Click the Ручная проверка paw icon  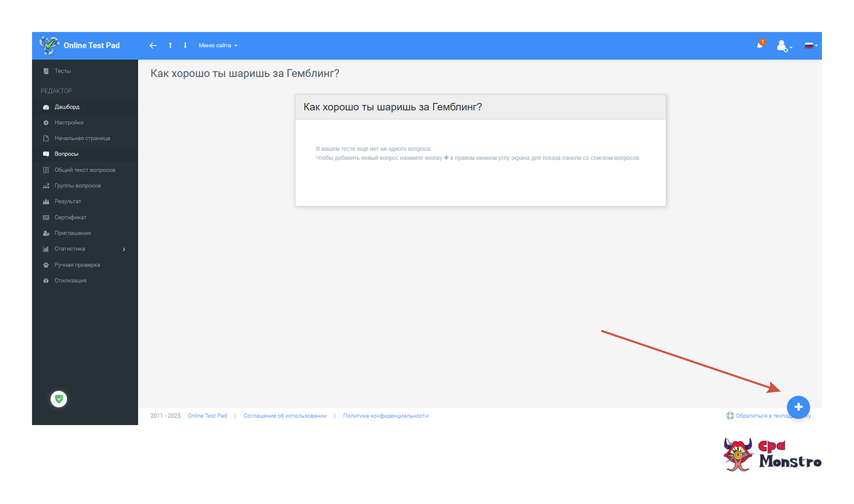(x=46, y=265)
